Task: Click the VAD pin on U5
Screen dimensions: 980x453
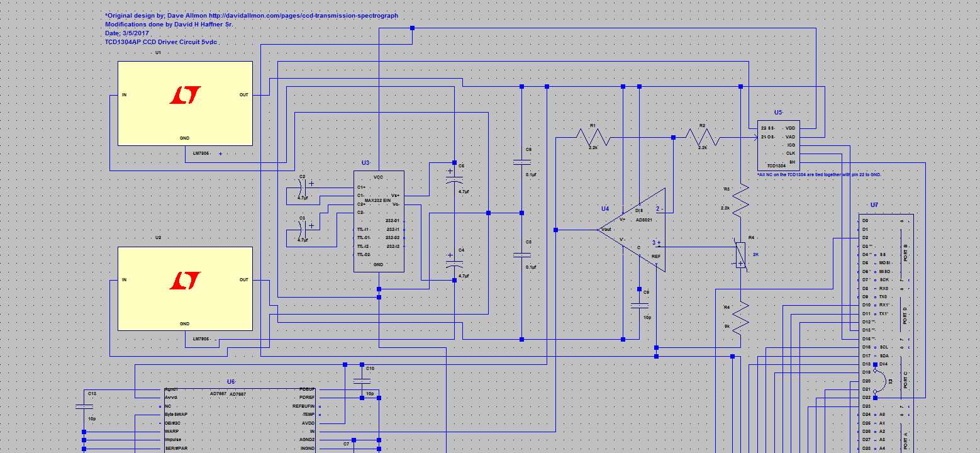Action: tap(790, 137)
